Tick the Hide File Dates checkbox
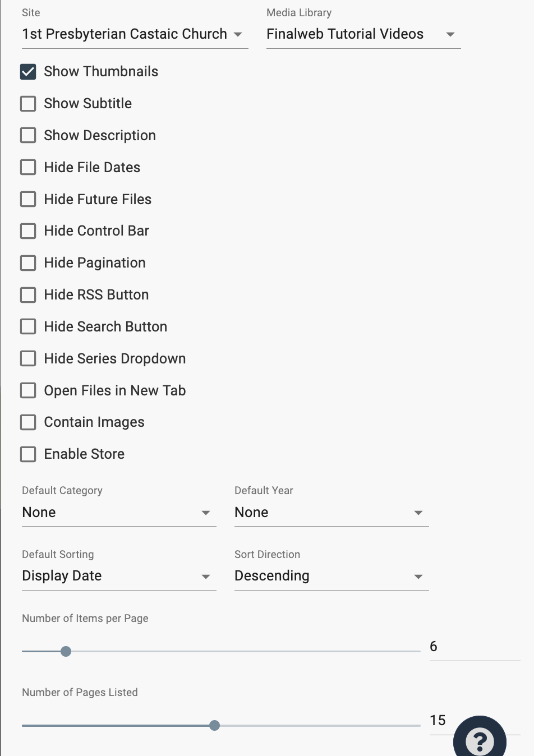534x756 pixels. (28, 168)
